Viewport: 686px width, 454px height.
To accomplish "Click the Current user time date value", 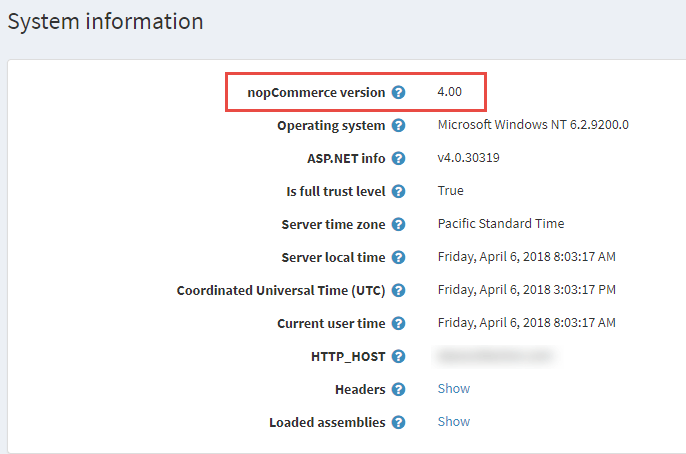I will [526, 323].
